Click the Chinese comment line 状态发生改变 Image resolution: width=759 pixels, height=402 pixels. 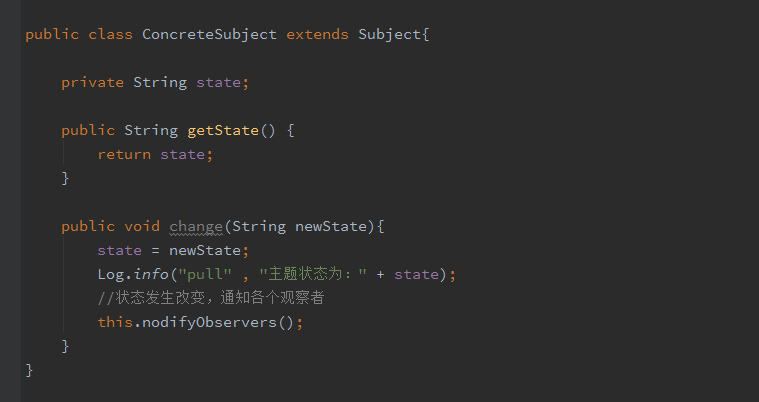(x=211, y=298)
